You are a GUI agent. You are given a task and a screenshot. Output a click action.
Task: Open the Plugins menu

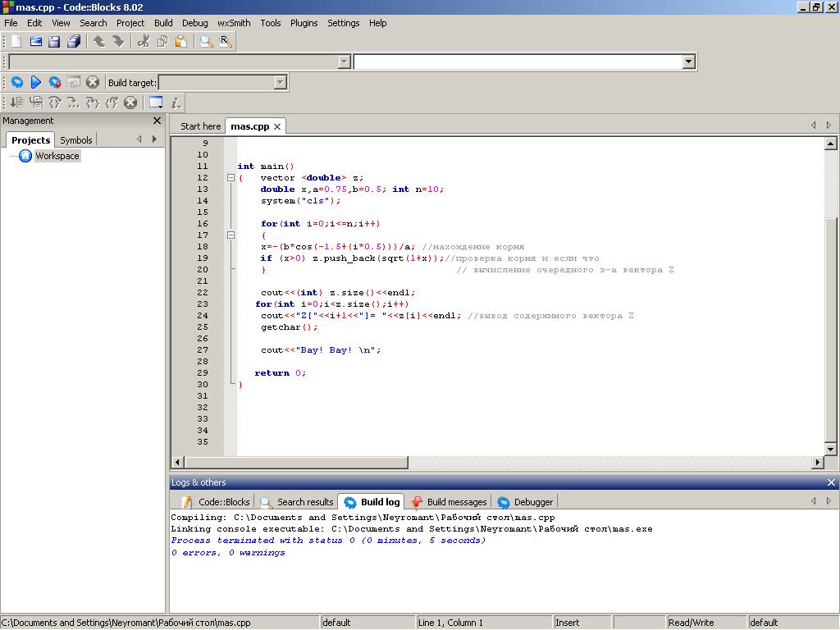[x=304, y=23]
